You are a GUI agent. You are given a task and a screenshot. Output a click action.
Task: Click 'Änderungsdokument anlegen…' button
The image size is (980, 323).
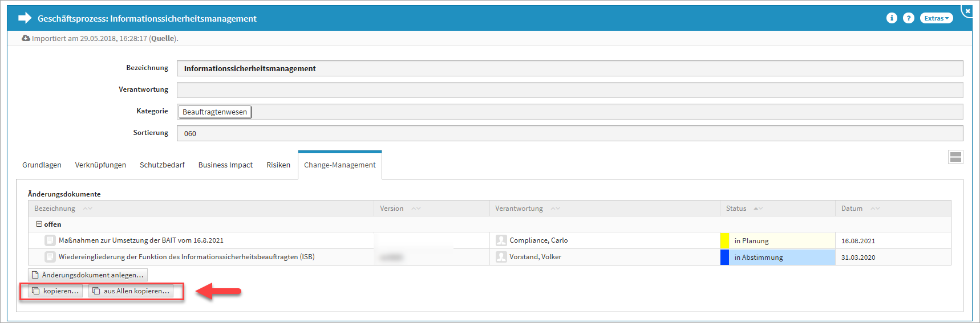[88, 275]
